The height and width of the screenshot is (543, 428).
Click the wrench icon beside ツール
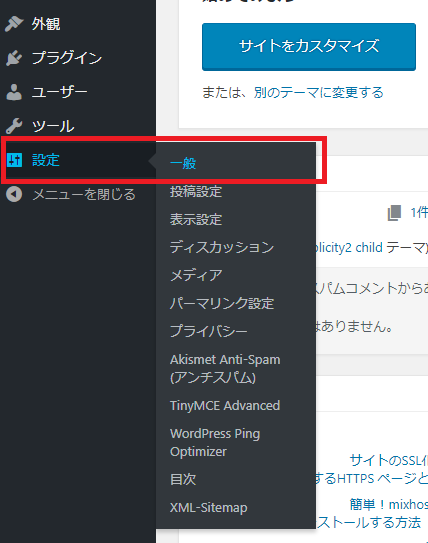click(x=14, y=126)
